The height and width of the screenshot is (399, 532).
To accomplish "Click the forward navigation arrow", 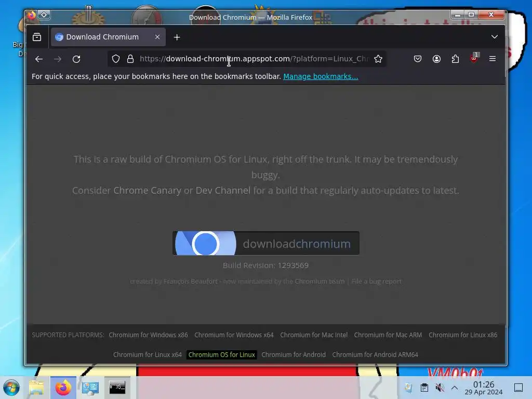I will pyautogui.click(x=58, y=59).
